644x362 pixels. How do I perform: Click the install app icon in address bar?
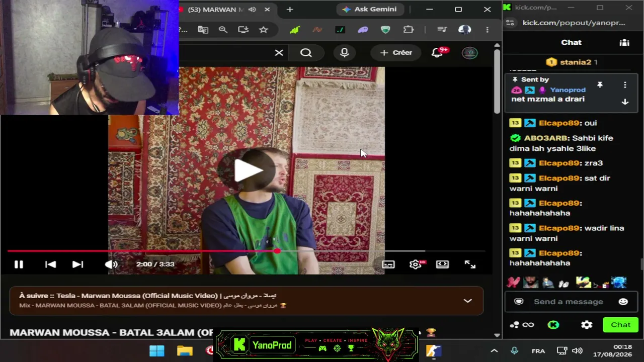point(244,30)
